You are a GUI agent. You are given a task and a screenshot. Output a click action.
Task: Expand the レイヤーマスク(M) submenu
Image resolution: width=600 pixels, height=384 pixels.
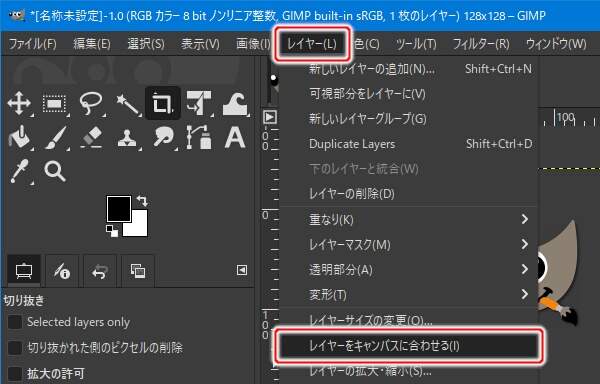(409, 244)
